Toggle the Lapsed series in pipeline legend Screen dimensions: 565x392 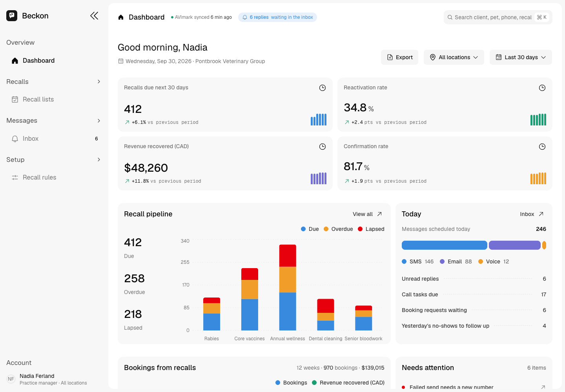371,229
